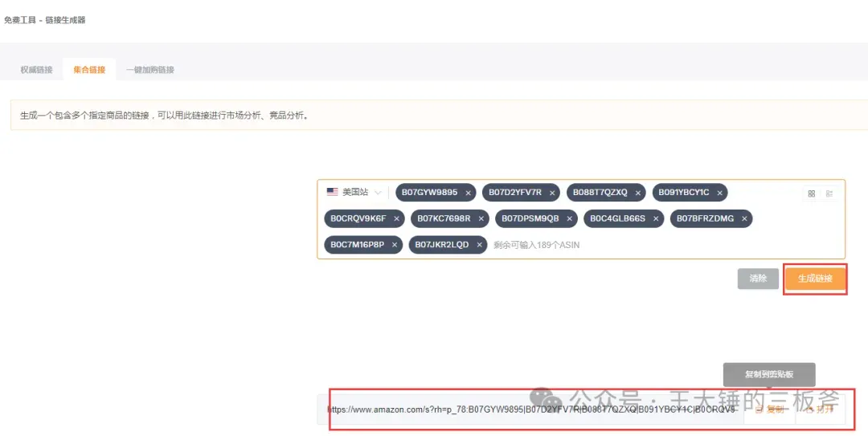Remove ASIN tag B07D2YFV7R
This screenshot has width=868, height=436.
pos(552,193)
